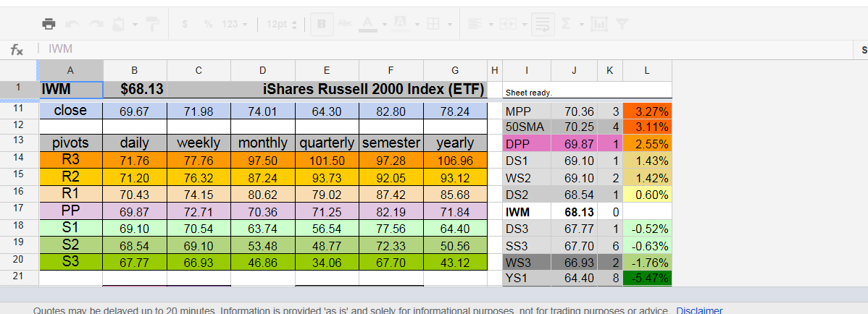Insert chart icon
The height and width of the screenshot is (314, 868).
point(599,24)
